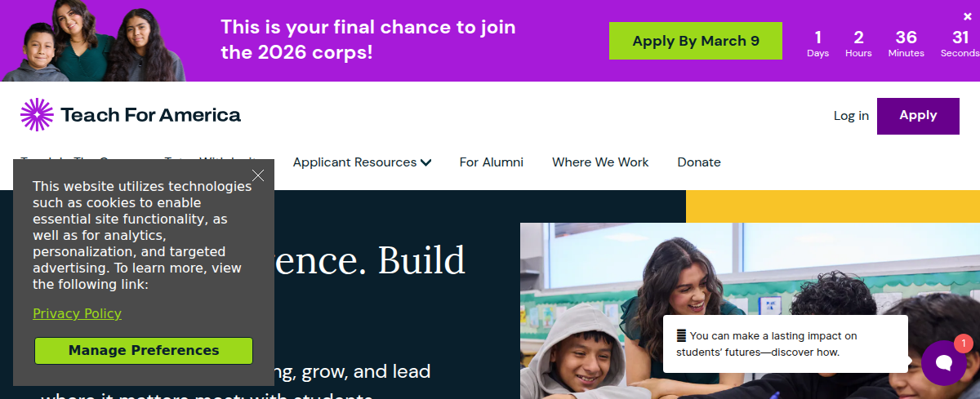
Task: Click the Teach For America wordmark
Action: click(x=150, y=115)
